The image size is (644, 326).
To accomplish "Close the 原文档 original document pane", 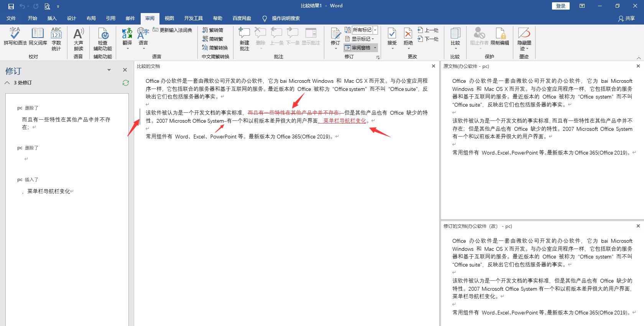I will coord(638,66).
